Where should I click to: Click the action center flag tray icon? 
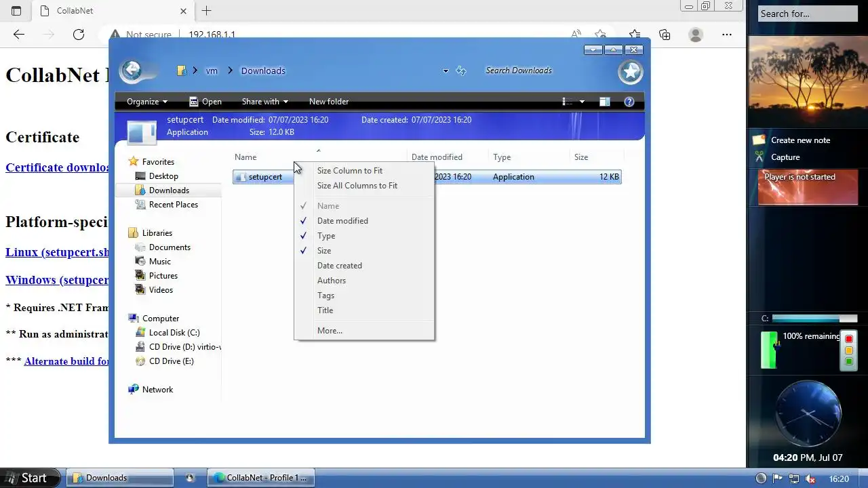(778, 479)
